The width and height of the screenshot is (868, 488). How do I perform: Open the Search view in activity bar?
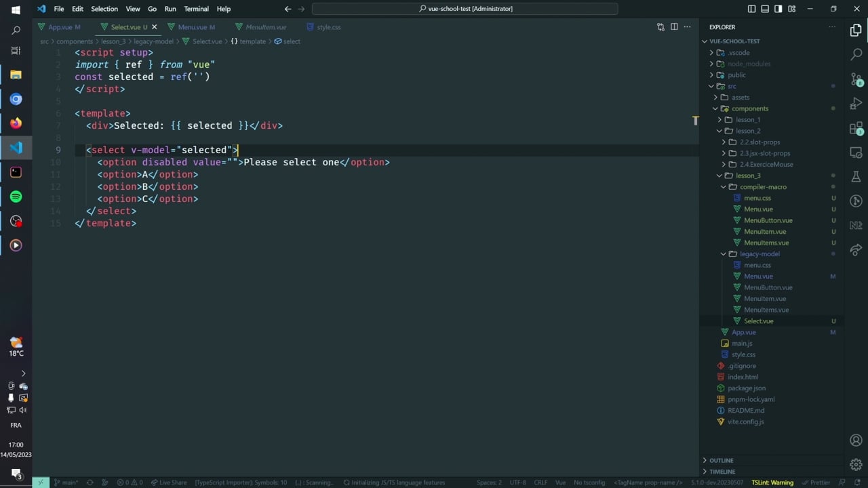[856, 54]
